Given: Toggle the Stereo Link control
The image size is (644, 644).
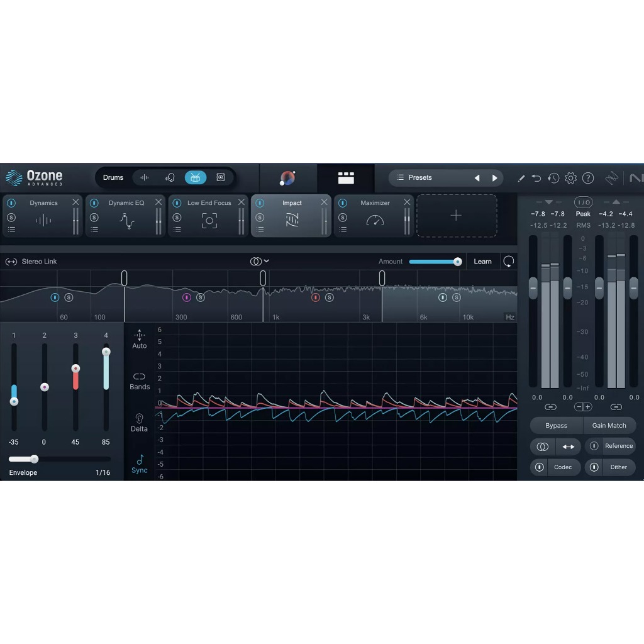Looking at the screenshot, I should point(31,261).
